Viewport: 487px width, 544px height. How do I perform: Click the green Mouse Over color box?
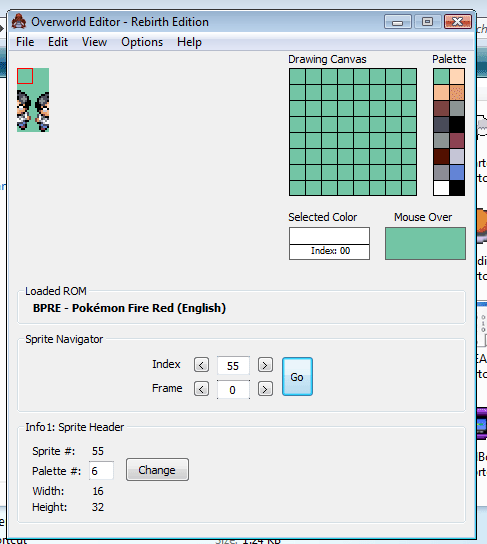click(x=425, y=244)
